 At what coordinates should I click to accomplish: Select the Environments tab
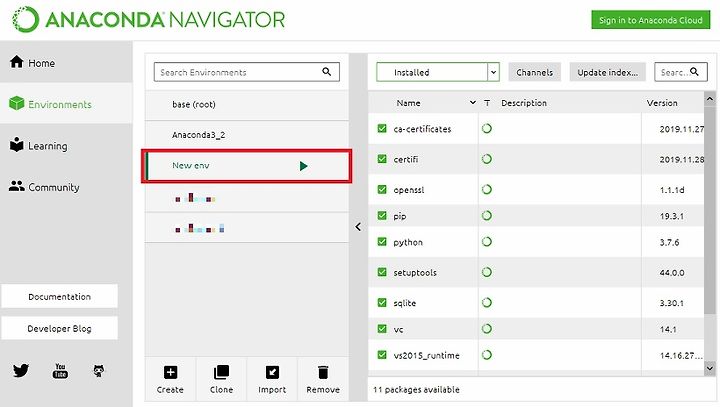coord(66,104)
